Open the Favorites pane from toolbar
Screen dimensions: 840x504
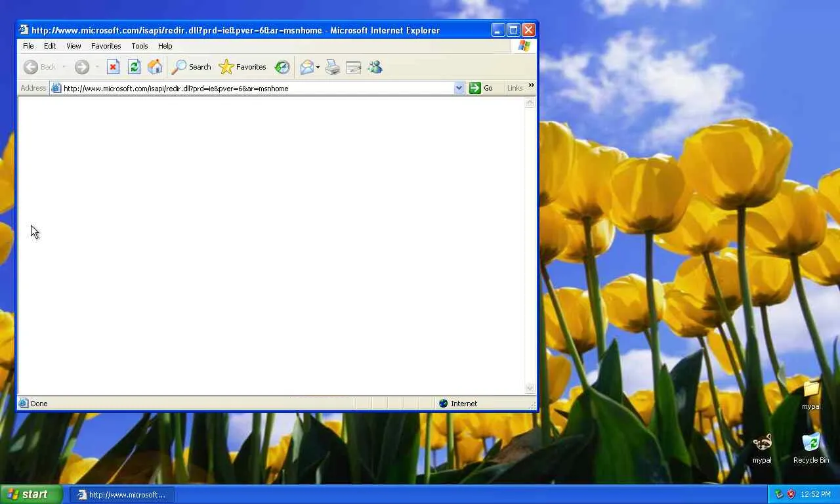pyautogui.click(x=242, y=67)
